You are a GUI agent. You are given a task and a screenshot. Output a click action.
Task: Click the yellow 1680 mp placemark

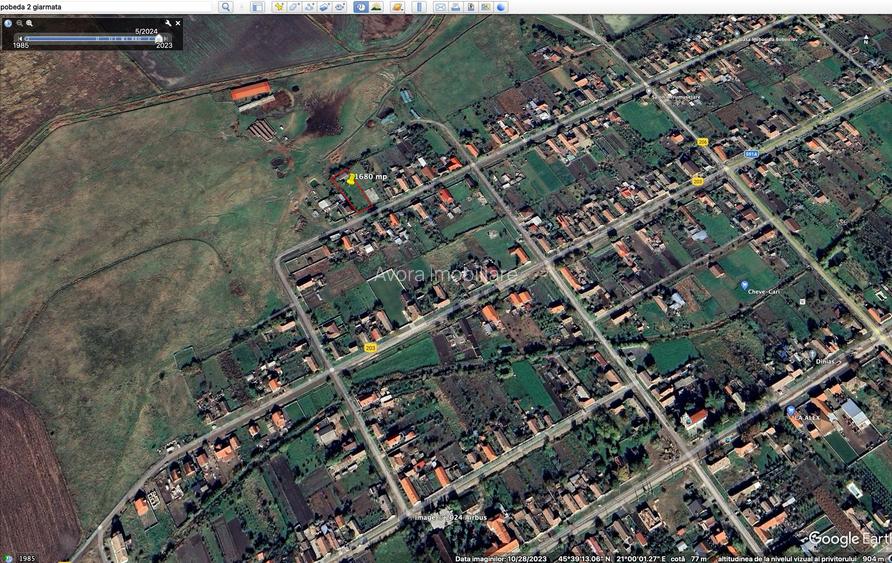351,179
